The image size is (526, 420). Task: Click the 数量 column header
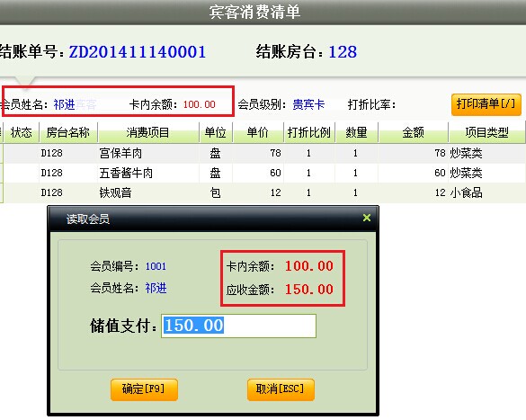(356, 132)
